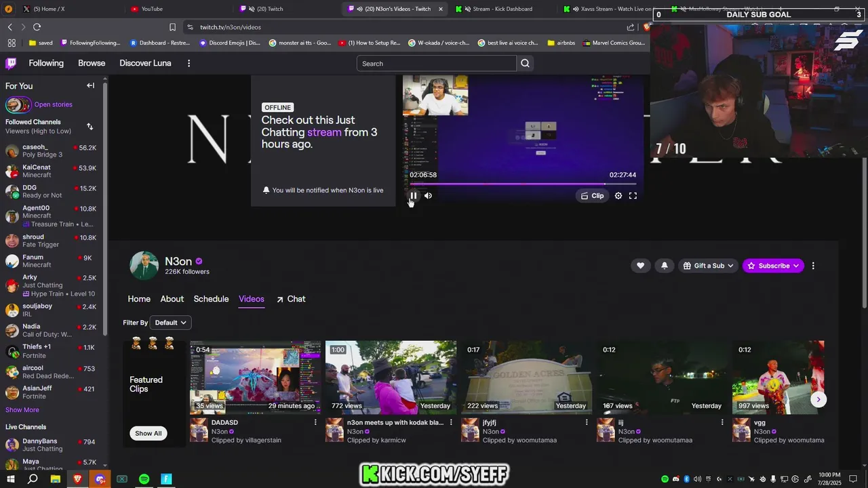Open Windows Start menu
Image resolution: width=868 pixels, height=488 pixels.
coord(10,479)
